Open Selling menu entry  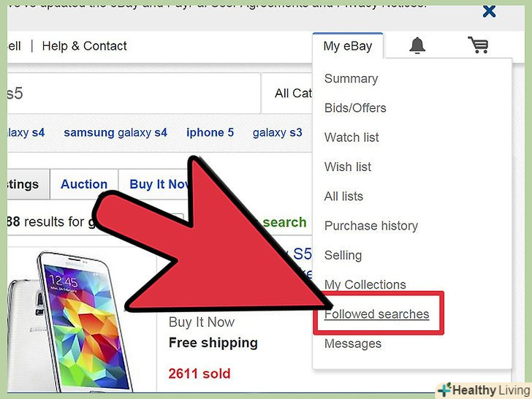tap(343, 255)
